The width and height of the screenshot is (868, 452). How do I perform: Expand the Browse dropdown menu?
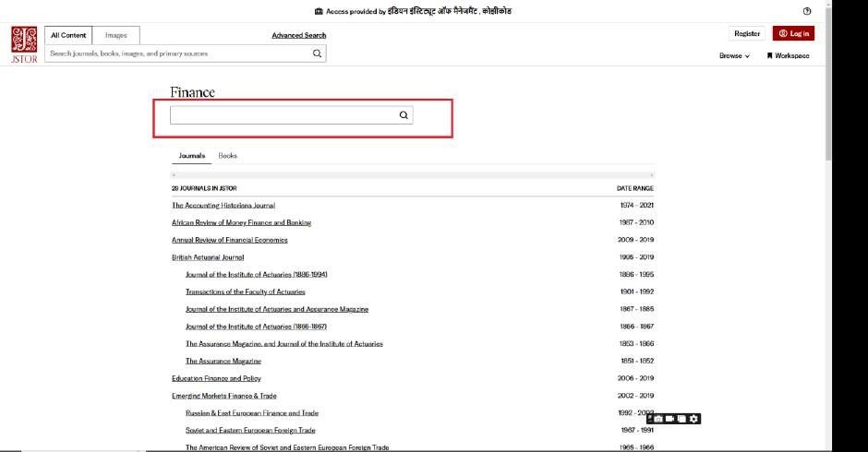[x=734, y=55]
